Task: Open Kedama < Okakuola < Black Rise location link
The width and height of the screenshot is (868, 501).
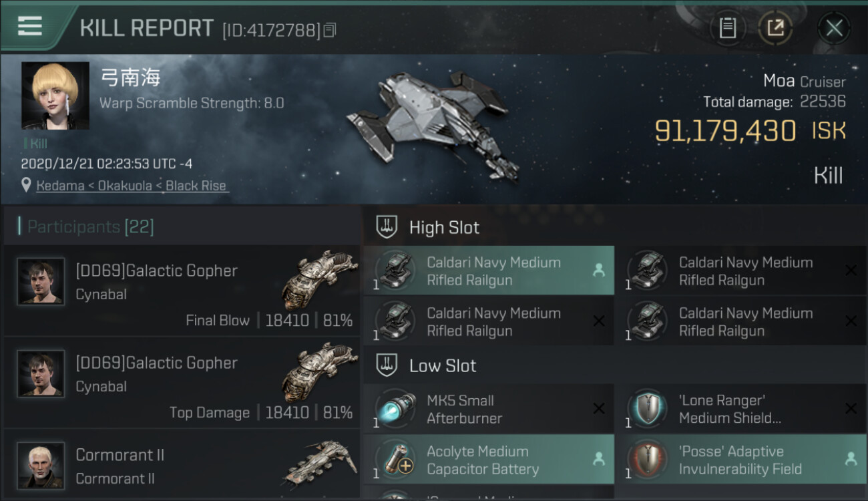Action: [131, 186]
